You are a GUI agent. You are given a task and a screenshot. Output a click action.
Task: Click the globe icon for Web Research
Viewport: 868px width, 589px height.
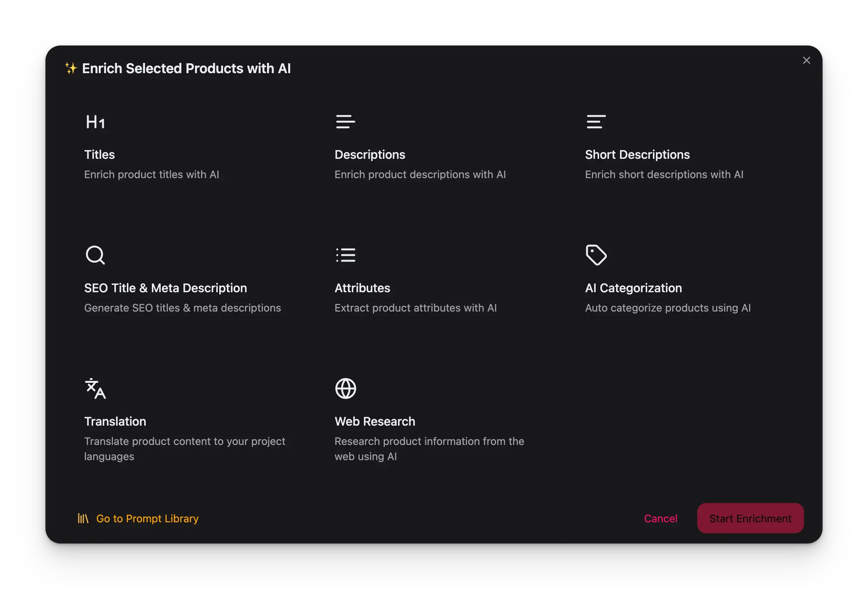345,388
